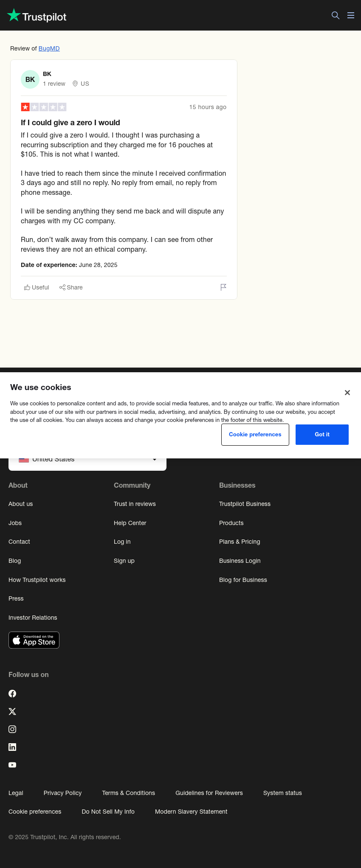This screenshot has width=361, height=868.
Task: Open Press footer link
Action: click(16, 598)
